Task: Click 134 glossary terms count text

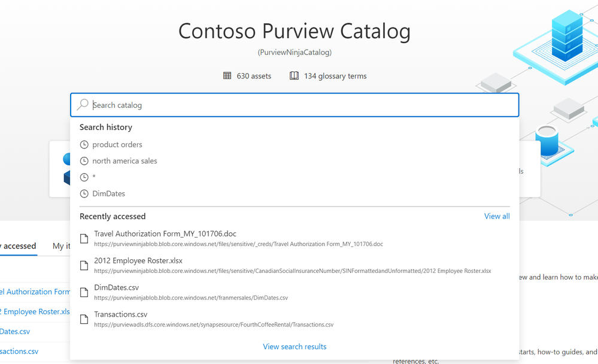Action: (x=335, y=76)
